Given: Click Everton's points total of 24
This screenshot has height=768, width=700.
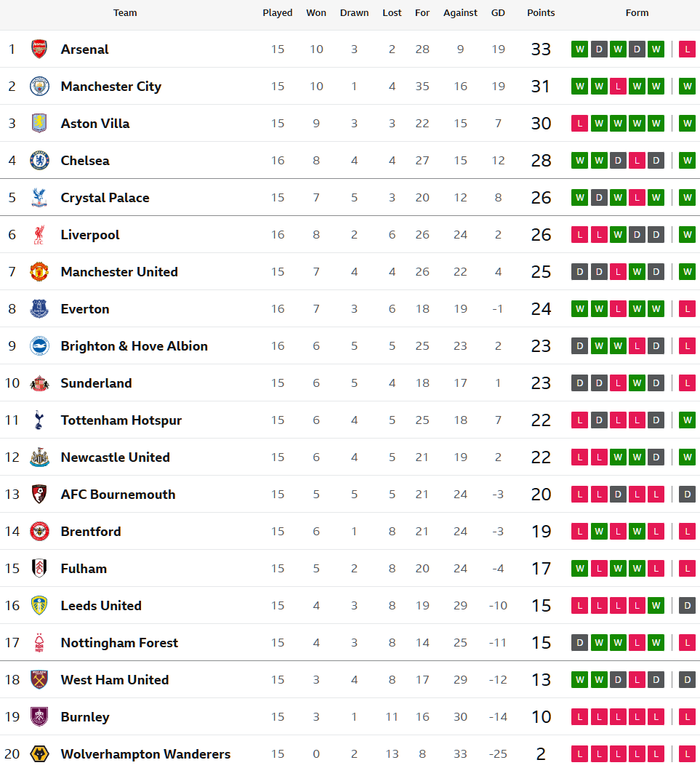Looking at the screenshot, I should click(541, 309).
